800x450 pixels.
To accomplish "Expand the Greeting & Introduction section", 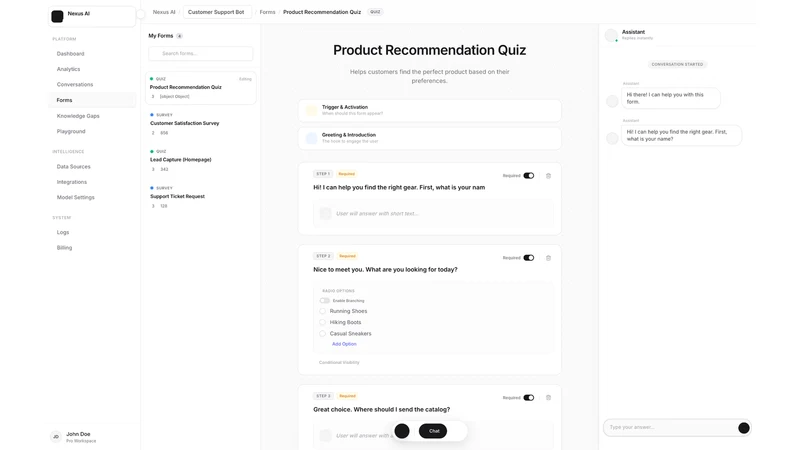I will tap(430, 138).
